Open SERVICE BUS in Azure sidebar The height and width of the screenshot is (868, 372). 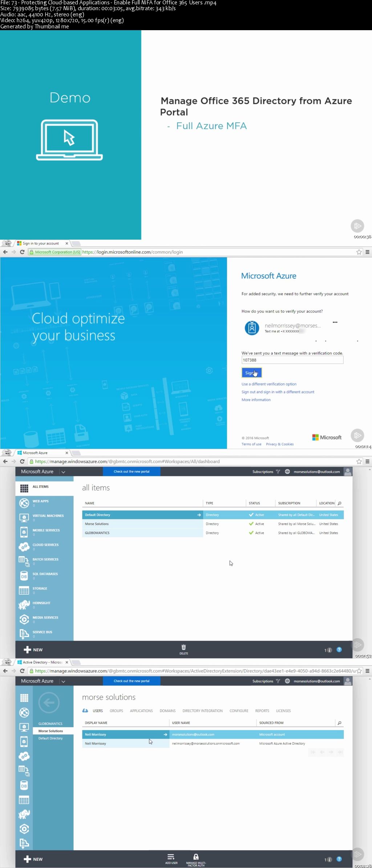[44, 634]
